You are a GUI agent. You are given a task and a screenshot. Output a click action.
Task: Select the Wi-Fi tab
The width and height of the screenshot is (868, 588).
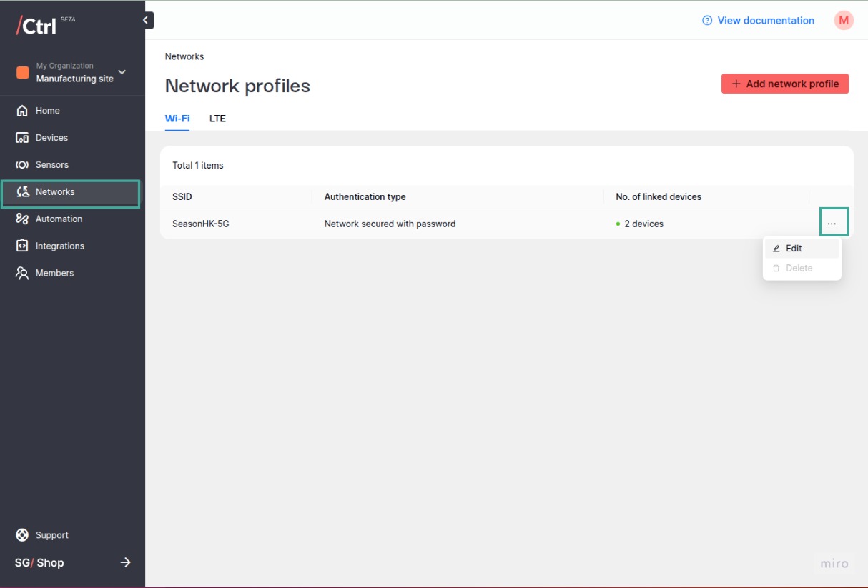pos(177,119)
